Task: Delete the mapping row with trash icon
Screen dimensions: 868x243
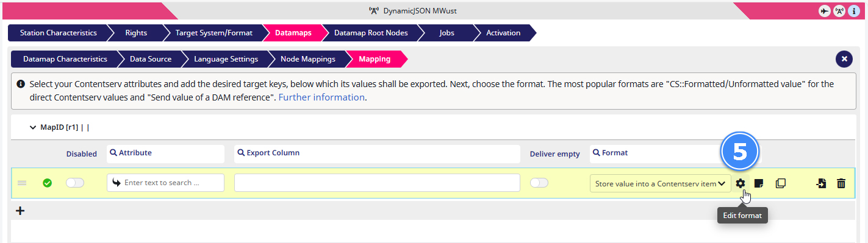Action: click(x=841, y=183)
